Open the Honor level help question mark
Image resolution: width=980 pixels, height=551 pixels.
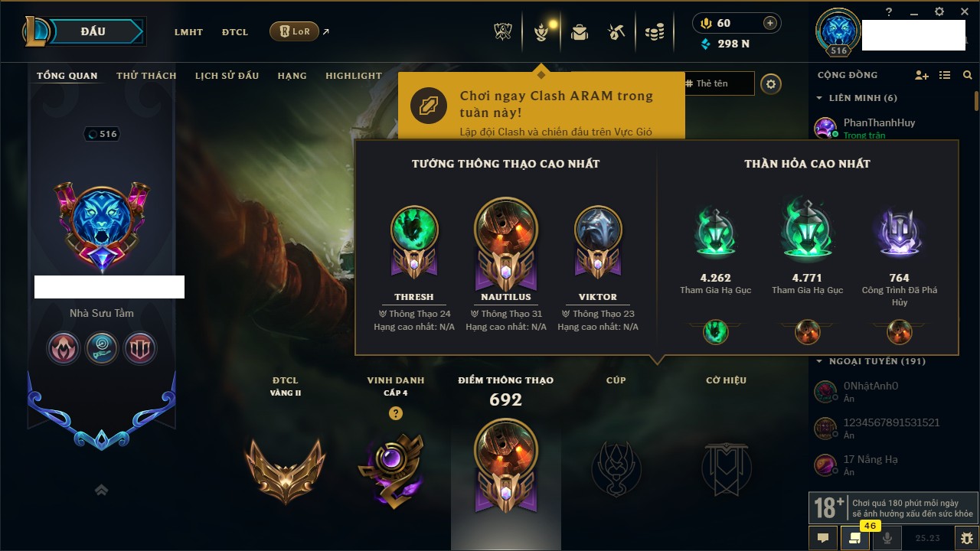pos(395,413)
